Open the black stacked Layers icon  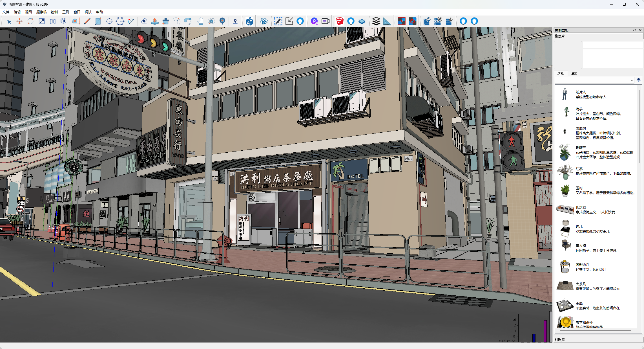point(376,21)
